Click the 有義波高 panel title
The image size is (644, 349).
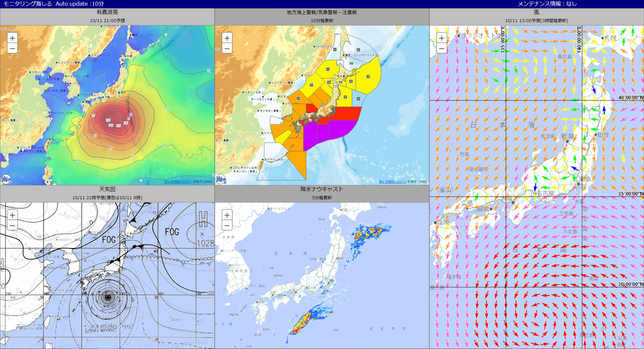click(107, 12)
